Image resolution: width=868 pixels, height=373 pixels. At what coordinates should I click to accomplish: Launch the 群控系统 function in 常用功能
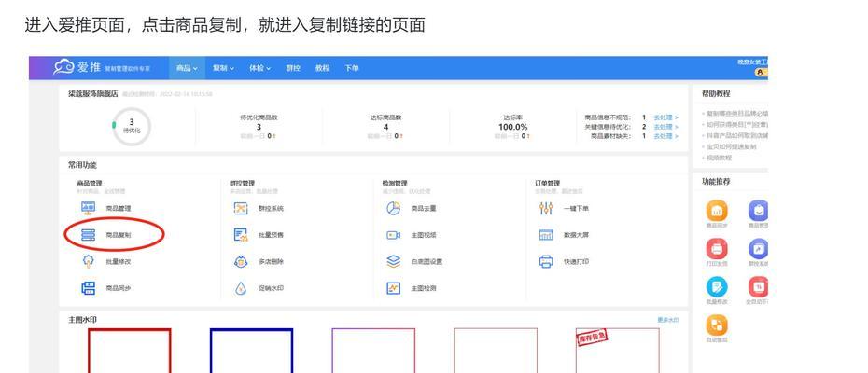pyautogui.click(x=259, y=209)
